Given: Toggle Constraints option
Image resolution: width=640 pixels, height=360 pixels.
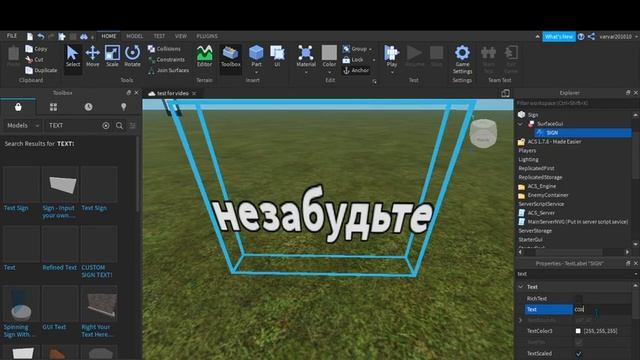Looking at the screenshot, I should coord(166,60).
